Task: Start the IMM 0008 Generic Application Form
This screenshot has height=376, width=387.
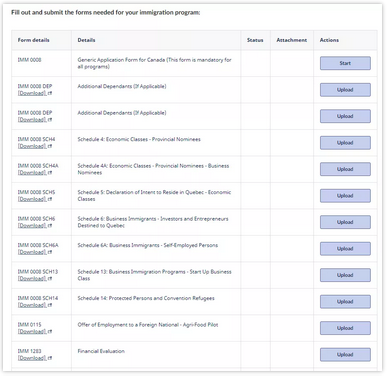Action: [345, 63]
